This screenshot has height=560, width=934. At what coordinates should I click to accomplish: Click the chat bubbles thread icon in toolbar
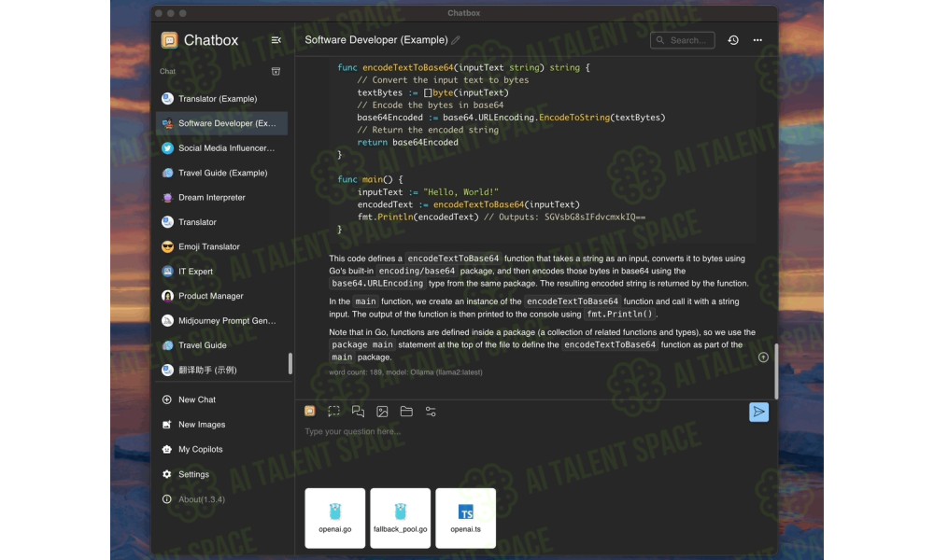click(x=358, y=412)
